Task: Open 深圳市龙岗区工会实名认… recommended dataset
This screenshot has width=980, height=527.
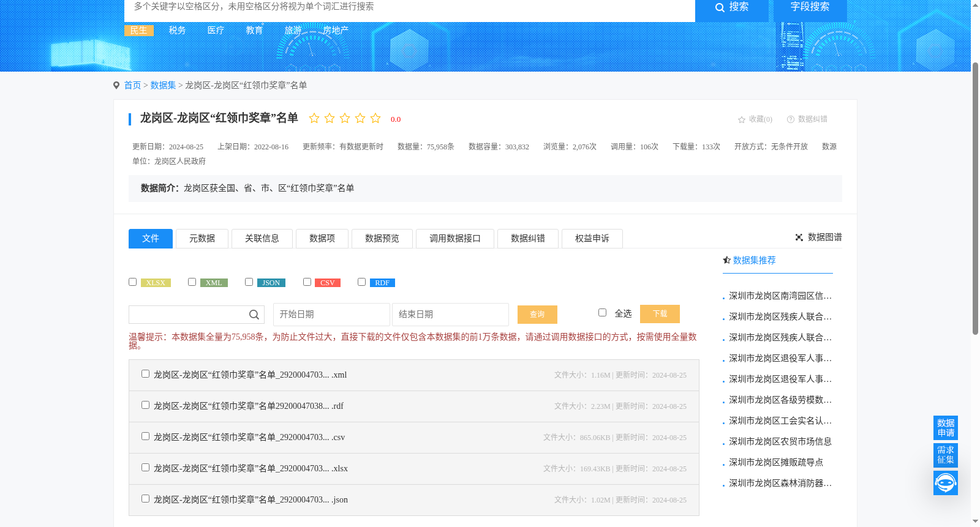Action: (780, 421)
